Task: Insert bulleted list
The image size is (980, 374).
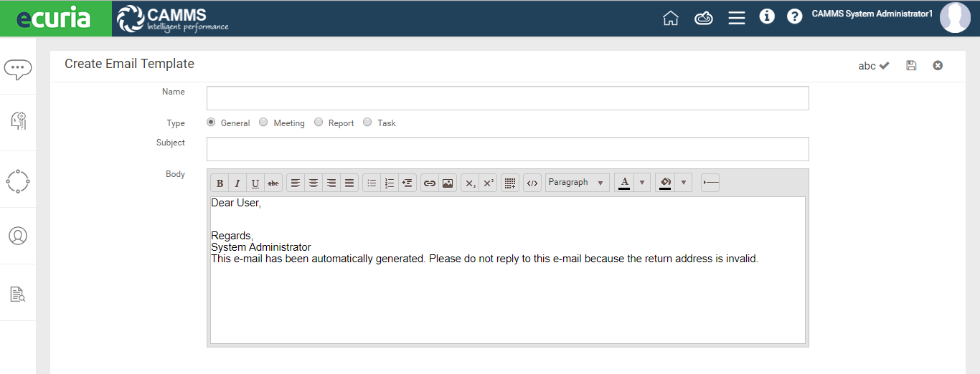Action: pyautogui.click(x=372, y=183)
